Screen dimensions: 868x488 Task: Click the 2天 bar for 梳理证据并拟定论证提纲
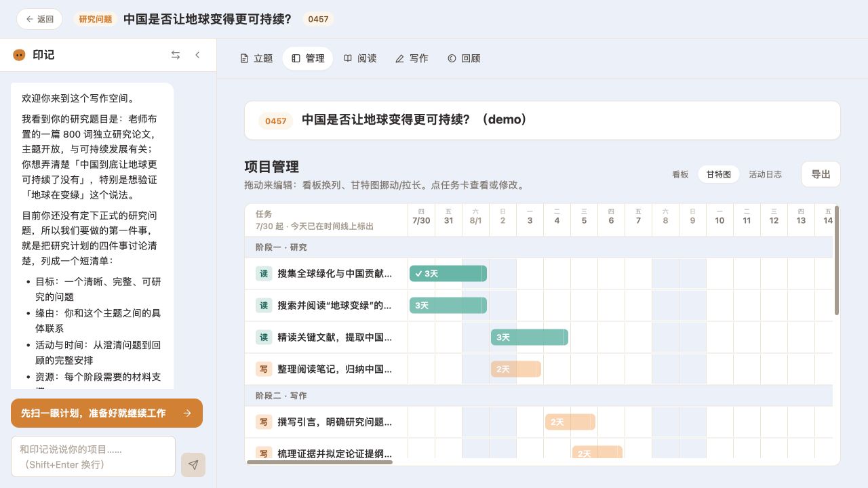pos(597,453)
